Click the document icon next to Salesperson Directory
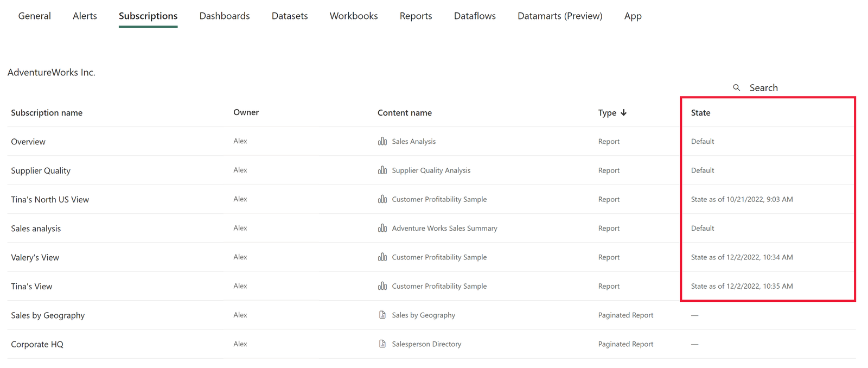The image size is (868, 368). pyautogui.click(x=382, y=344)
